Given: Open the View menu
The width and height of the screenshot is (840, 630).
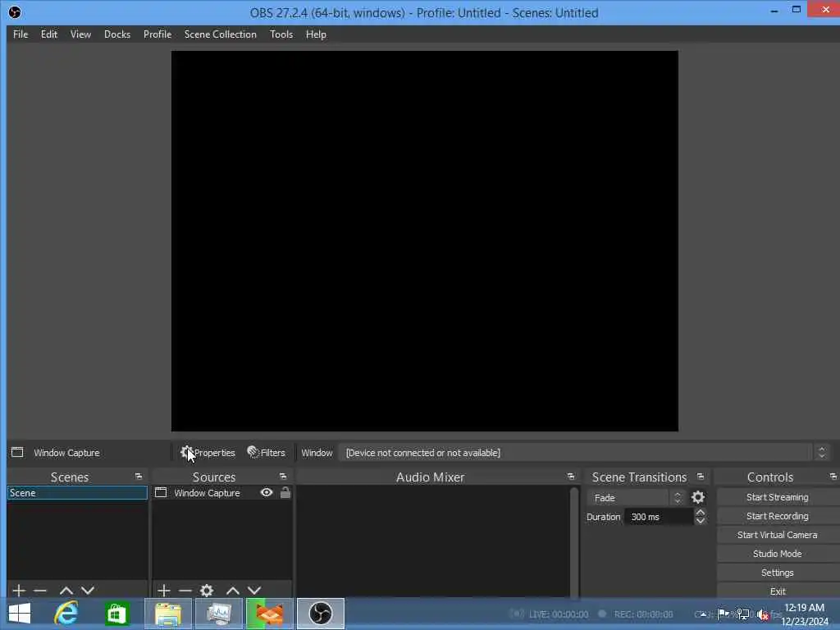Looking at the screenshot, I should (80, 34).
